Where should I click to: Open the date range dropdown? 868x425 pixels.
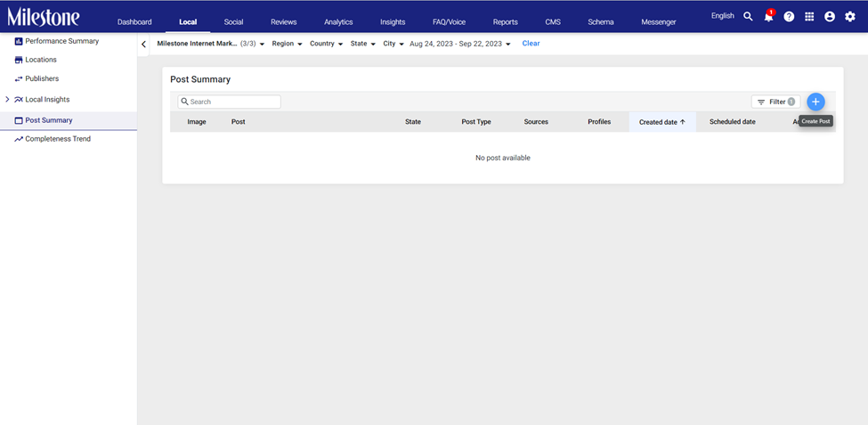(x=460, y=44)
